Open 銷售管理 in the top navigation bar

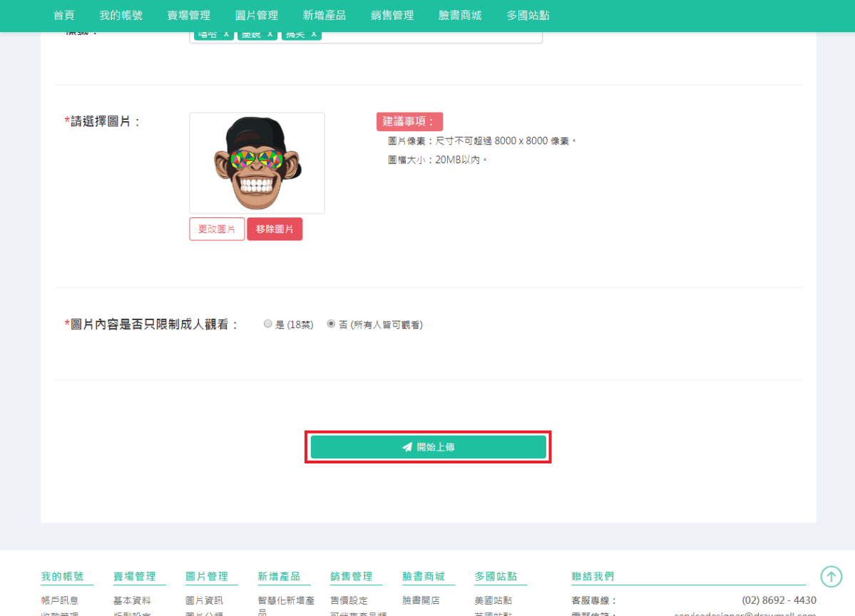[x=392, y=15]
